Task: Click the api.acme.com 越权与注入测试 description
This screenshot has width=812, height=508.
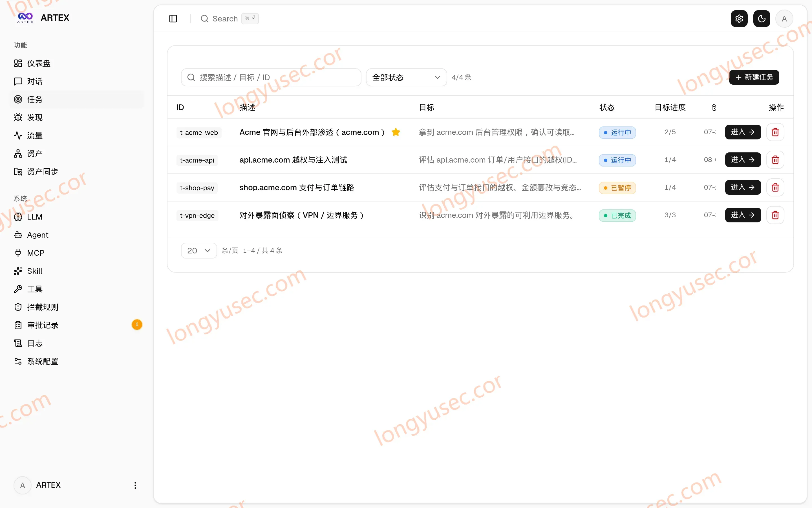Action: click(x=293, y=160)
